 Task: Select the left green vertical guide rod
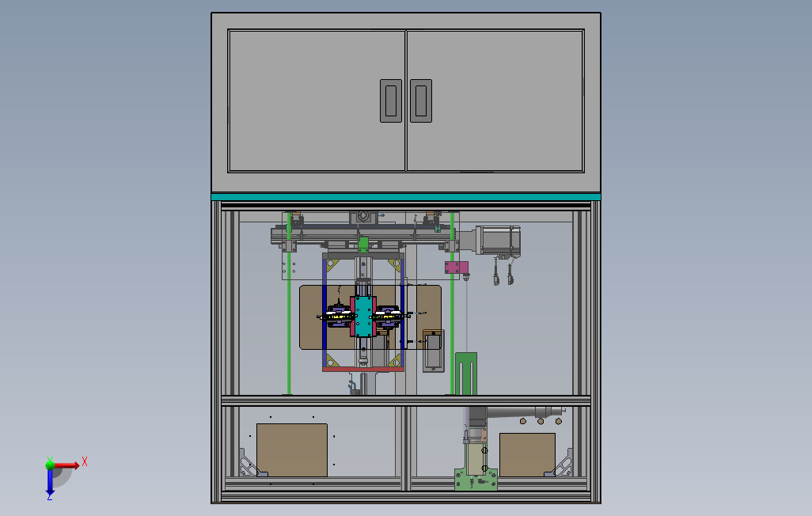click(x=289, y=304)
